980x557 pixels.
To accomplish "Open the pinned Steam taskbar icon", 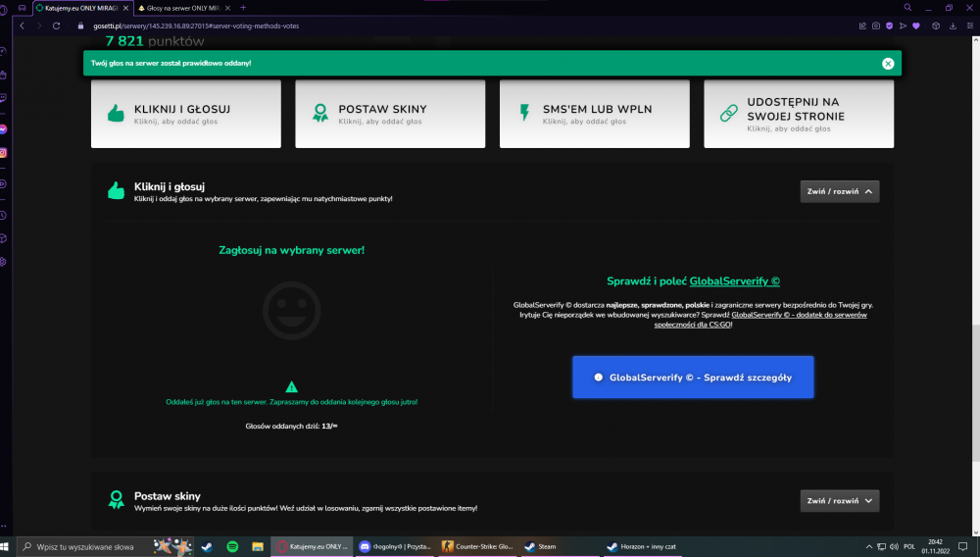I will click(207, 546).
